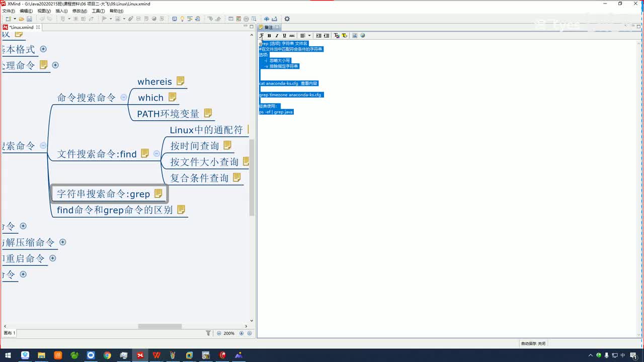Open the Windows Start menu

pos(8,355)
